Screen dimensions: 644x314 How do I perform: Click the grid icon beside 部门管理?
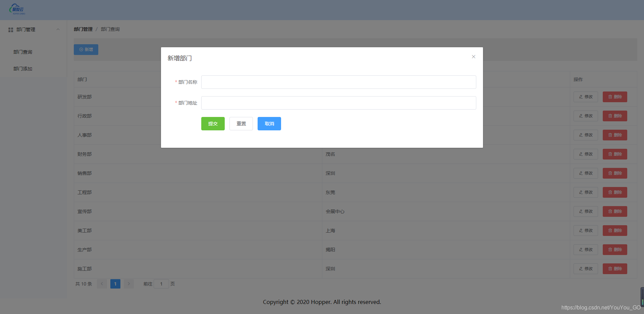10,29
